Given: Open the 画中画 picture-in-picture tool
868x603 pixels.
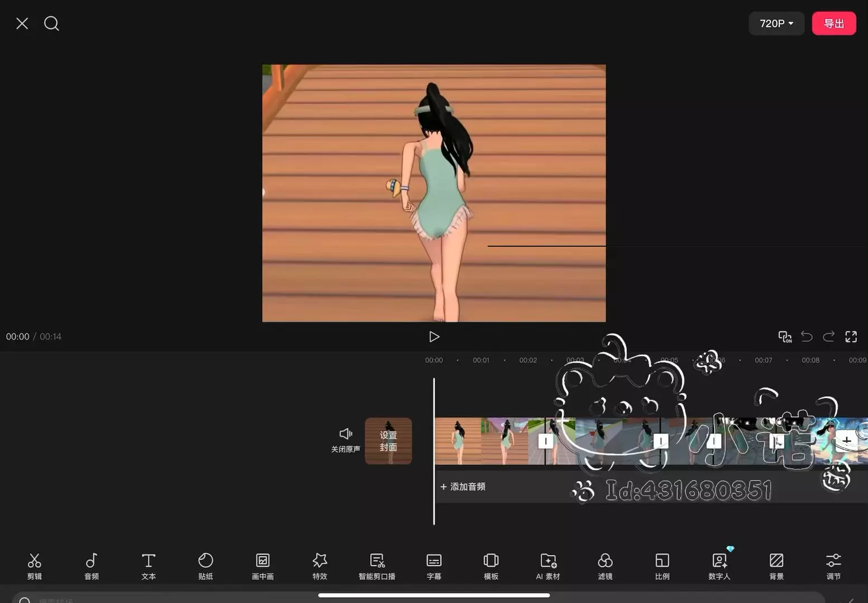Looking at the screenshot, I should 263,566.
